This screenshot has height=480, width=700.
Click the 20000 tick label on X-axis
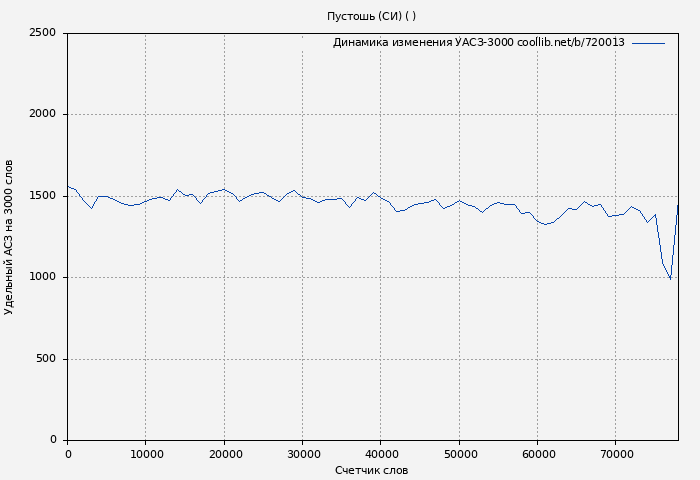[224, 454]
